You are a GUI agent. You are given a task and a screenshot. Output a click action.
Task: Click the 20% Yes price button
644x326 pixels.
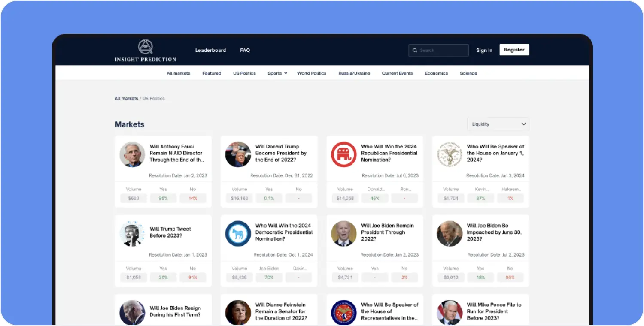[163, 278]
